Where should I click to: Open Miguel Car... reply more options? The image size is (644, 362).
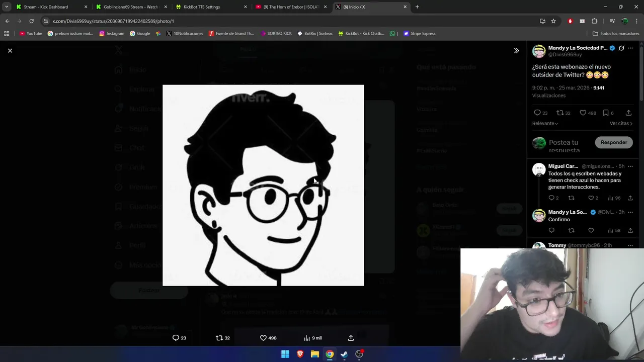pos(630,166)
